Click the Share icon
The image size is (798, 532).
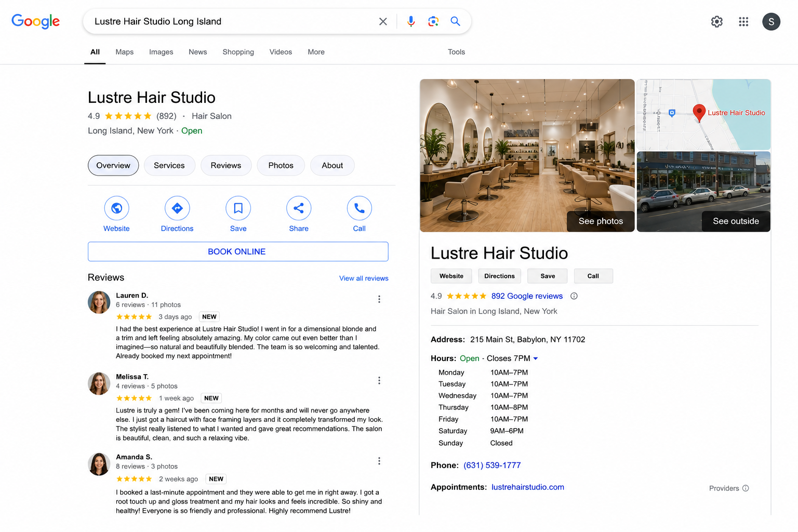pos(299,208)
